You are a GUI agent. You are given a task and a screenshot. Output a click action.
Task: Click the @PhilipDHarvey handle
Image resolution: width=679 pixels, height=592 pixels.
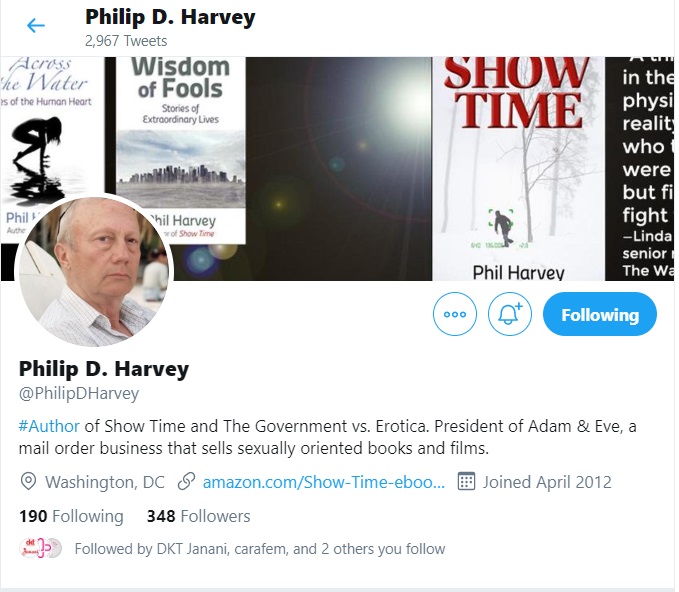coord(79,393)
